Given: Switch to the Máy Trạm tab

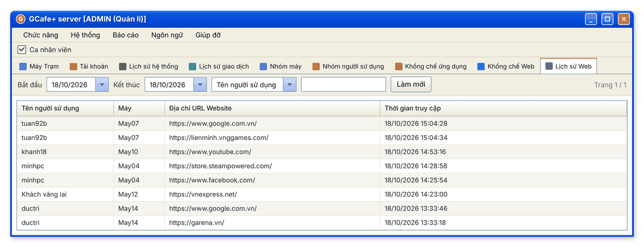Looking at the screenshot, I should tap(39, 67).
